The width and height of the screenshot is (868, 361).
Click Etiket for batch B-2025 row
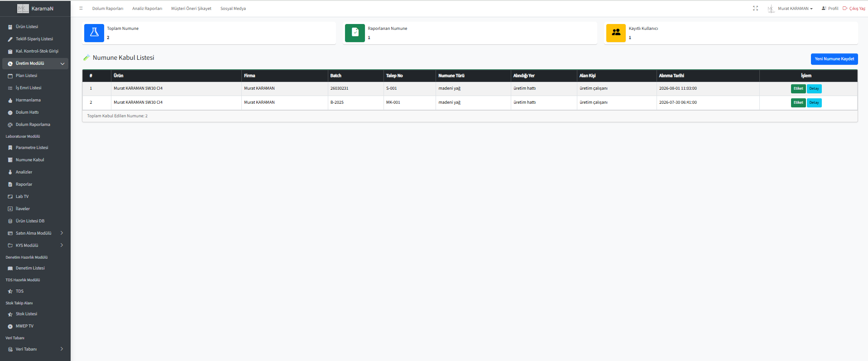[x=798, y=103]
